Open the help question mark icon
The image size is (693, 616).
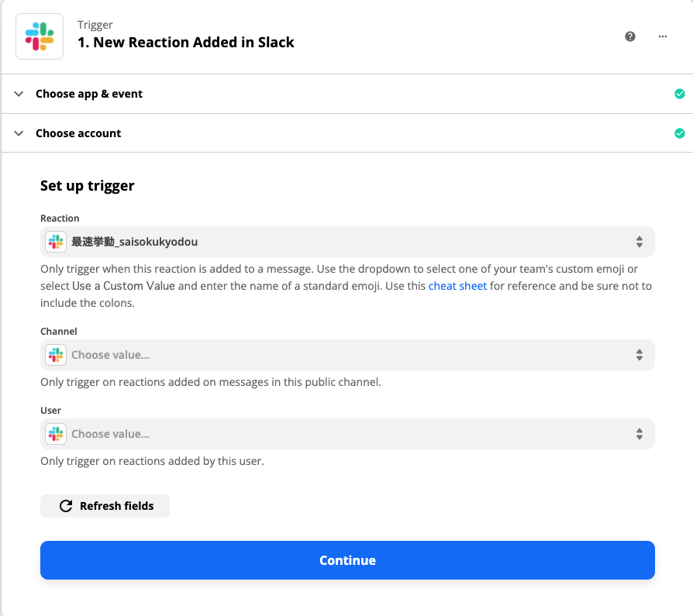point(630,36)
